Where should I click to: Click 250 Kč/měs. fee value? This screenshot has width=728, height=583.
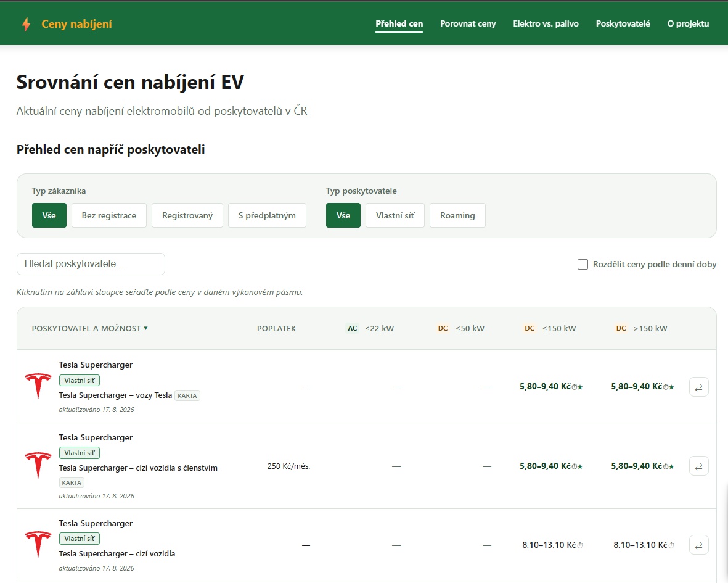[288, 466]
